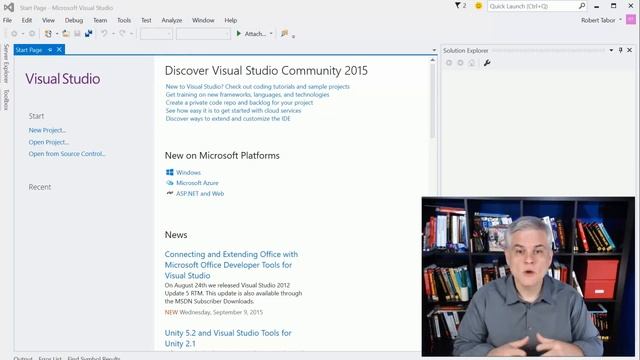The height and width of the screenshot is (360, 640).
Task: Open the document tabs list dropdown
Action: pyautogui.click(x=434, y=50)
